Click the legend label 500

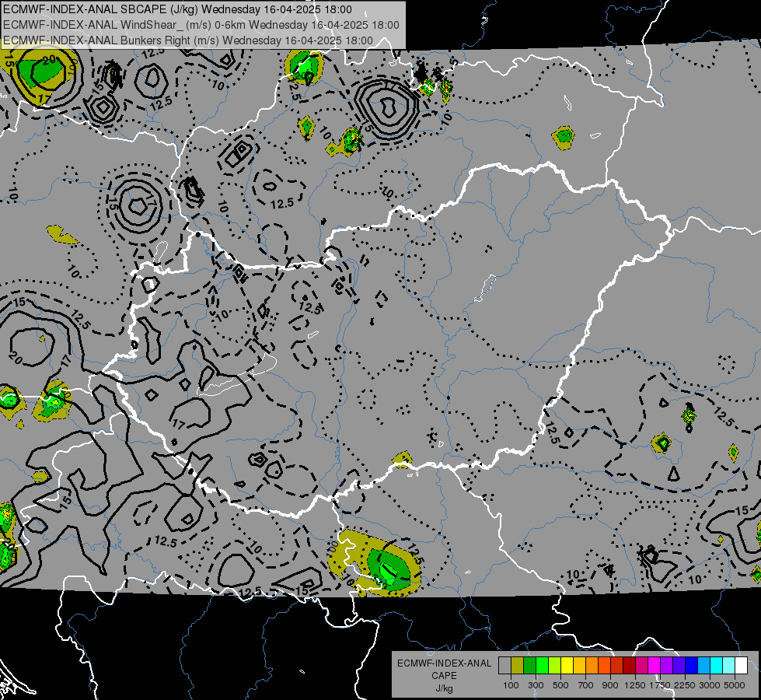click(x=560, y=685)
